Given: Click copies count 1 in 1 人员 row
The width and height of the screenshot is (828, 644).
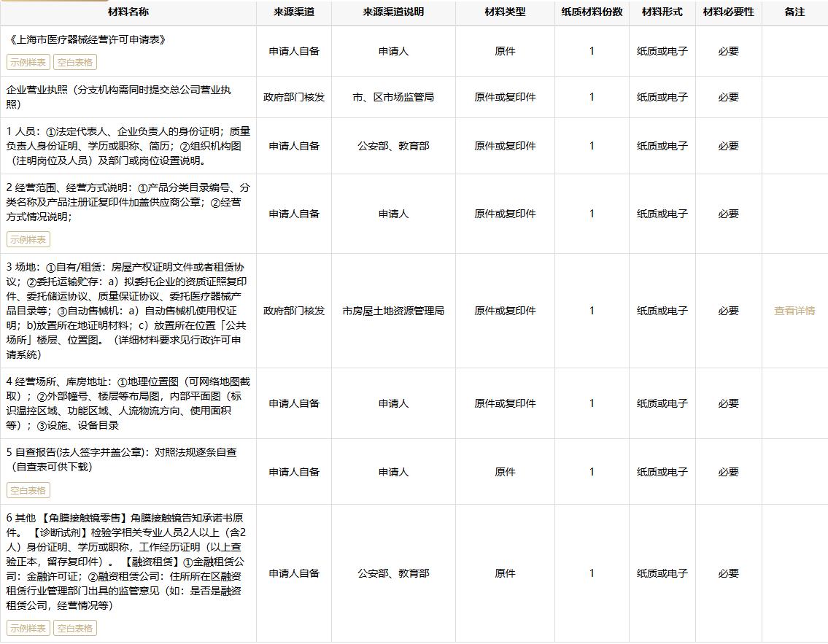Looking at the screenshot, I should pos(592,146).
